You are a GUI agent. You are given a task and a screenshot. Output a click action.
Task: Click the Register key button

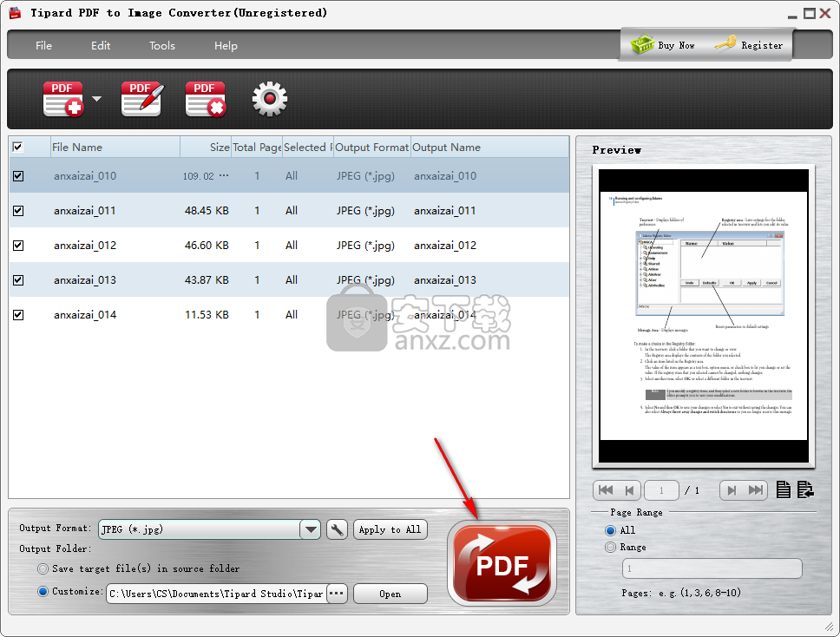[749, 45]
